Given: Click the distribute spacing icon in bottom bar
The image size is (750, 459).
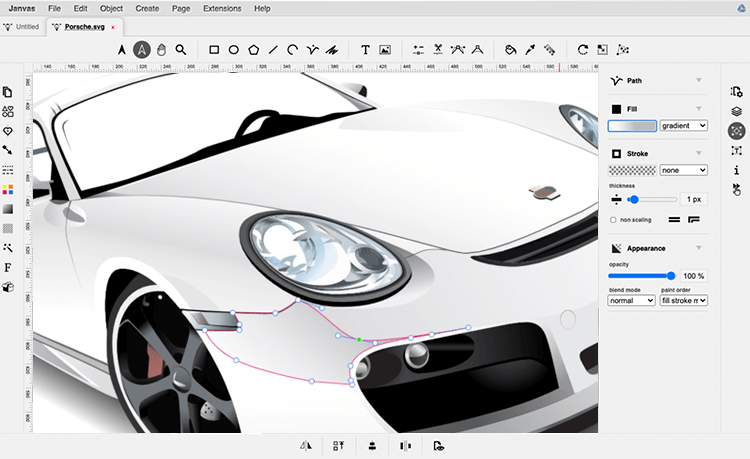Looking at the screenshot, I should 405,446.
